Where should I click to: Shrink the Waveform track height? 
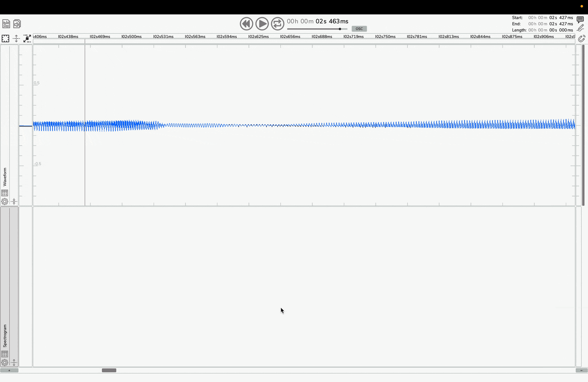pyautogui.click(x=14, y=202)
